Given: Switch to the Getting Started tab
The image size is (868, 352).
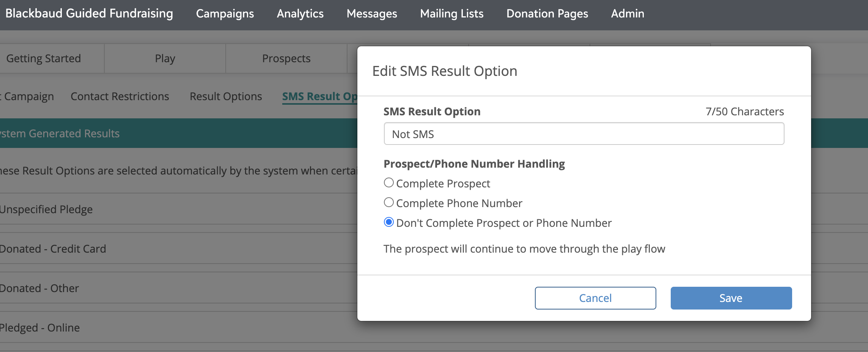Looking at the screenshot, I should tap(43, 58).
